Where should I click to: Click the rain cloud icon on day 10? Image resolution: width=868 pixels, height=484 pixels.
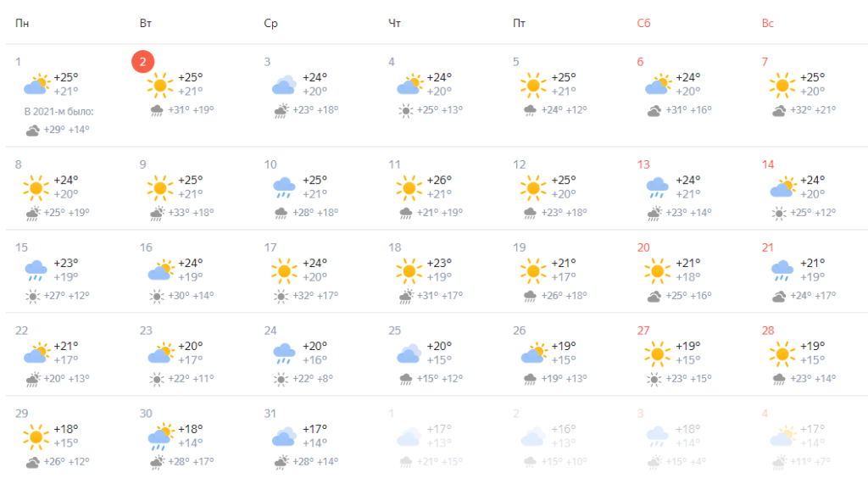click(x=284, y=187)
